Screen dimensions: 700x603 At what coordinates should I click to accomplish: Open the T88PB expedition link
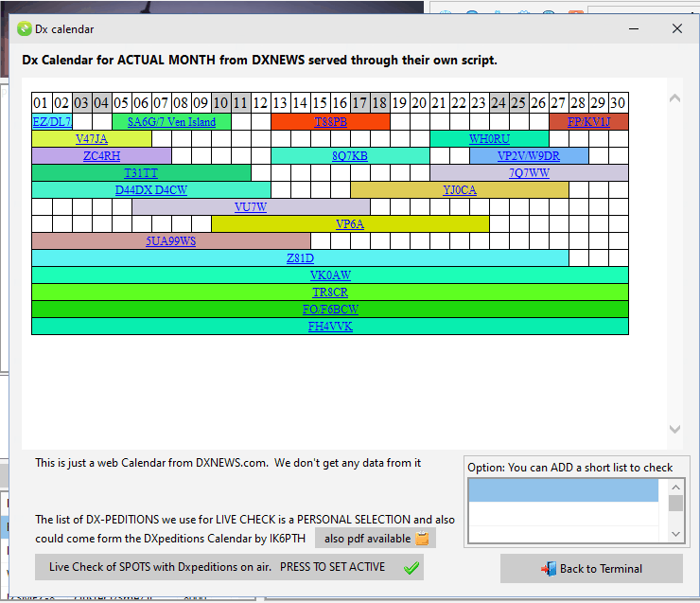coord(330,122)
